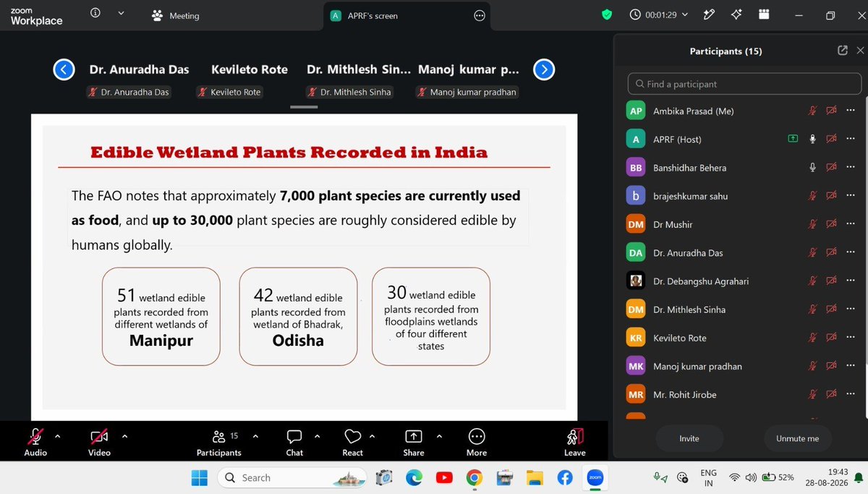
Task: Switch to the Meeting tab
Action: pos(176,15)
